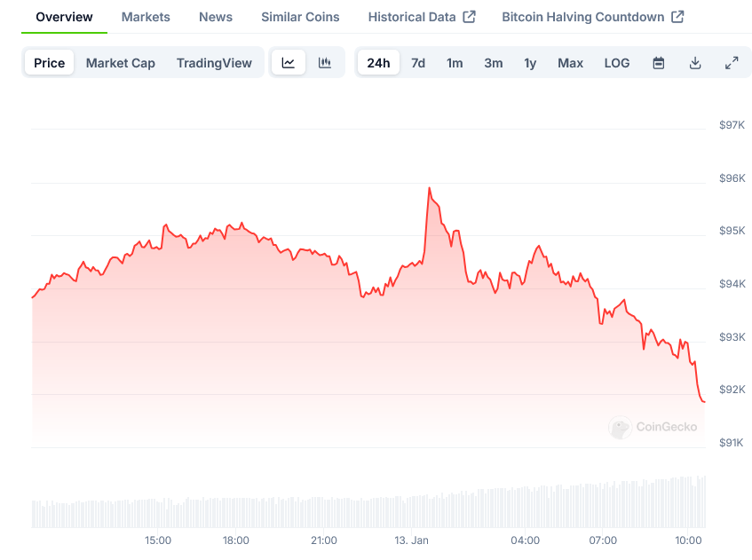
Task: Switch to candlestick chart icon
Action: (325, 63)
